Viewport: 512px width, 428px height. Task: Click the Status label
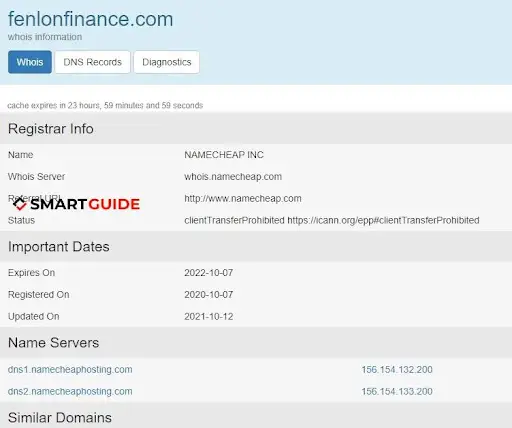tap(21, 220)
